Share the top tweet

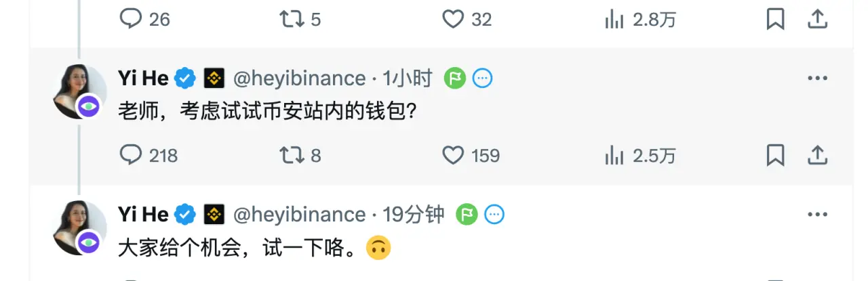(818, 19)
